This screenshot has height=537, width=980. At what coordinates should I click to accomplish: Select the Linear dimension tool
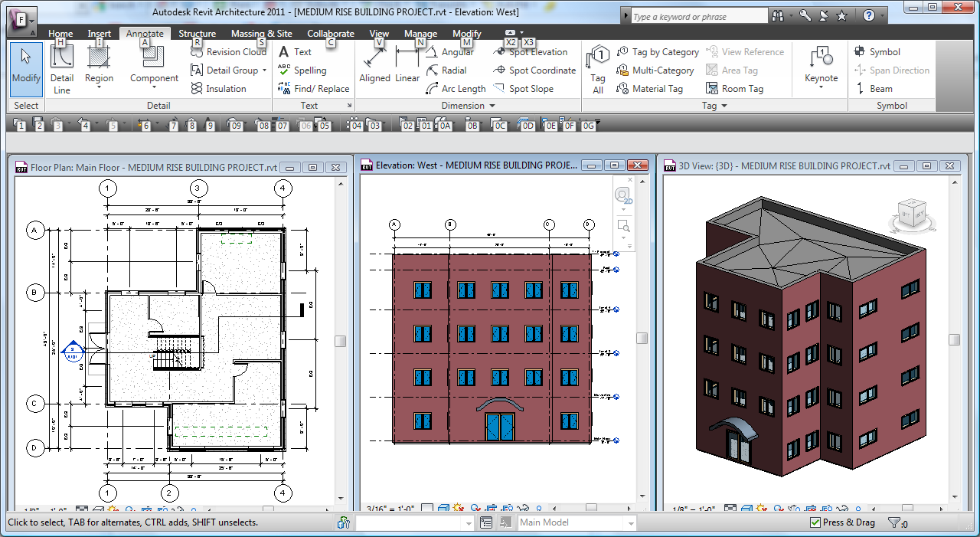pyautogui.click(x=407, y=65)
